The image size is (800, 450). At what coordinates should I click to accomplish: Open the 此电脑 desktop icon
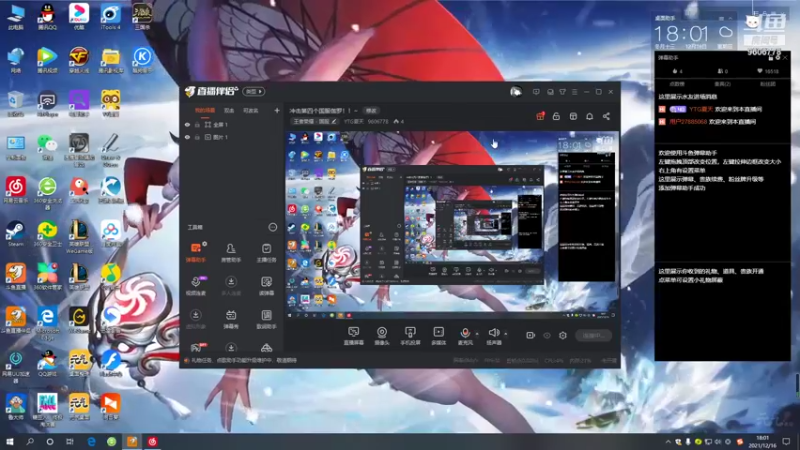pyautogui.click(x=16, y=17)
